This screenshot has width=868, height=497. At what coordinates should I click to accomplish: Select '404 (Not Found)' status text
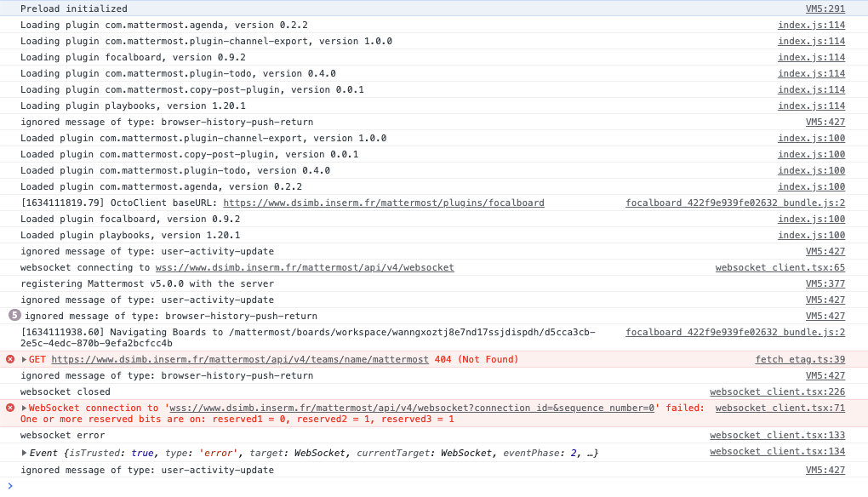(477, 359)
